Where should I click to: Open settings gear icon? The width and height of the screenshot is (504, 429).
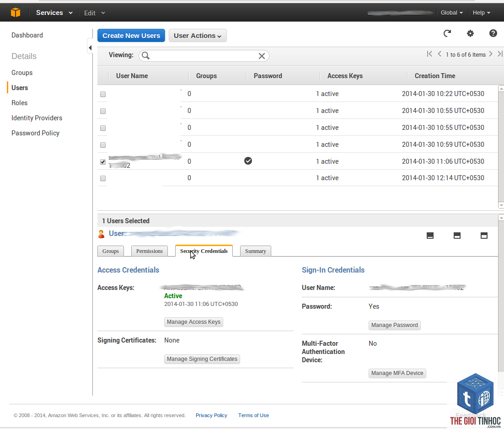[x=470, y=33]
